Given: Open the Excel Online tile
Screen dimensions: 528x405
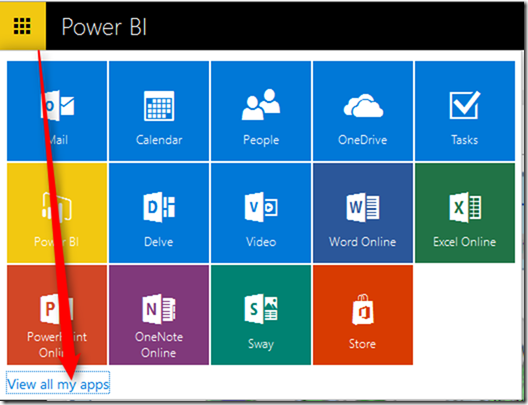Looking at the screenshot, I should coord(465,213).
